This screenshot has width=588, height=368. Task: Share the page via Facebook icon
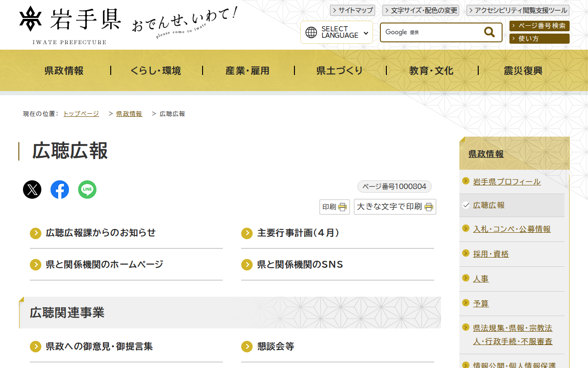(x=59, y=189)
